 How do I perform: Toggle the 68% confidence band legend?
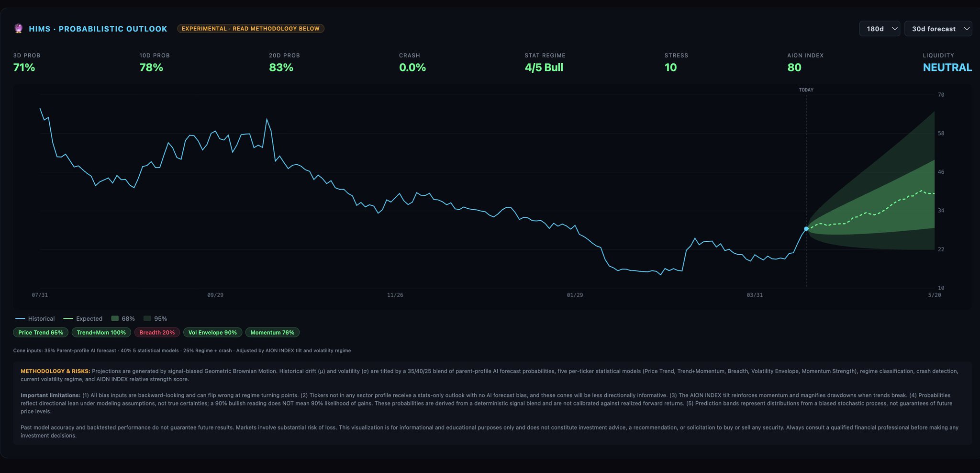[123, 319]
